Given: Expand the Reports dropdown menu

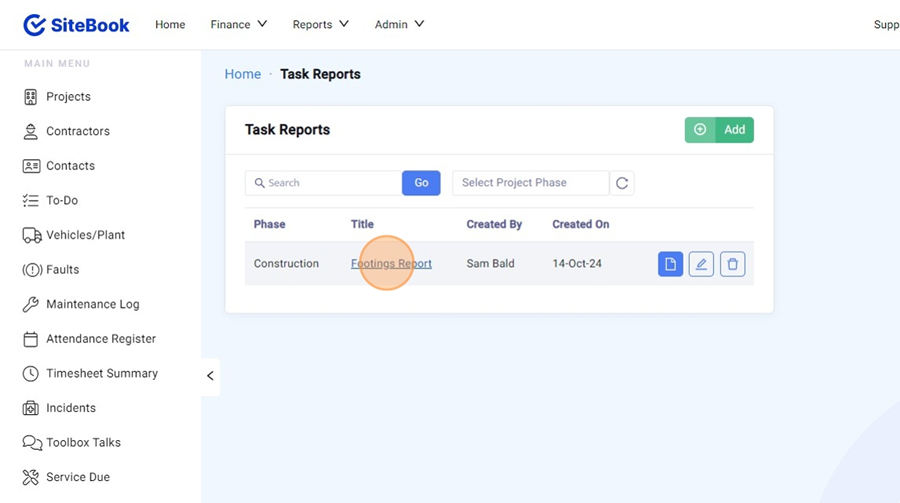Looking at the screenshot, I should (320, 25).
